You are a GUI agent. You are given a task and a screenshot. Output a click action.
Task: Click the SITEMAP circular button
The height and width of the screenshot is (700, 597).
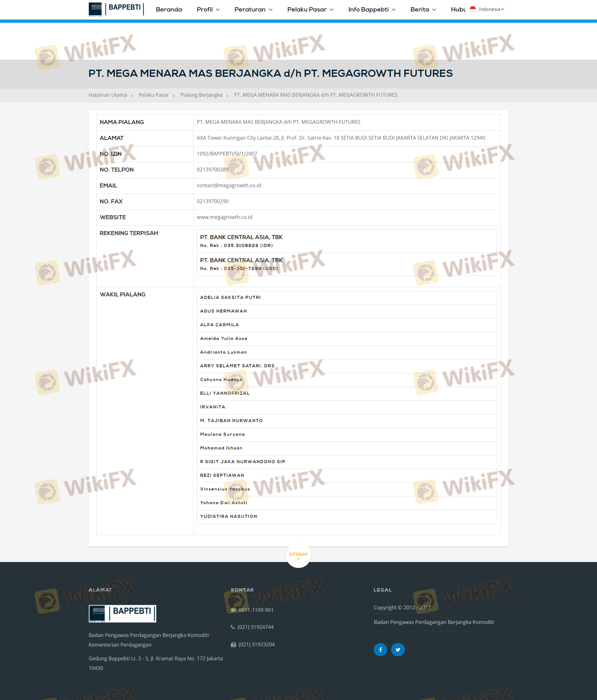[298, 555]
